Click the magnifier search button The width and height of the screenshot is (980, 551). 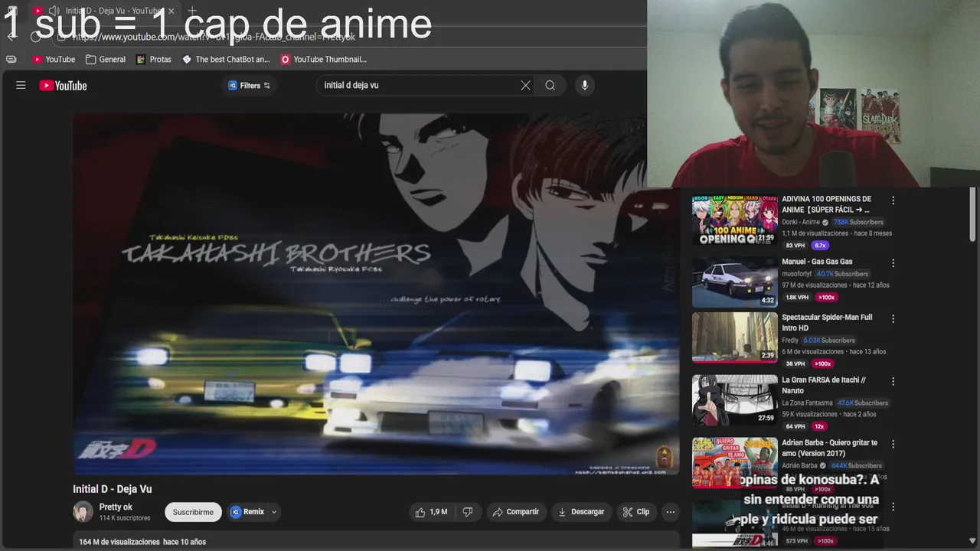[x=550, y=86]
